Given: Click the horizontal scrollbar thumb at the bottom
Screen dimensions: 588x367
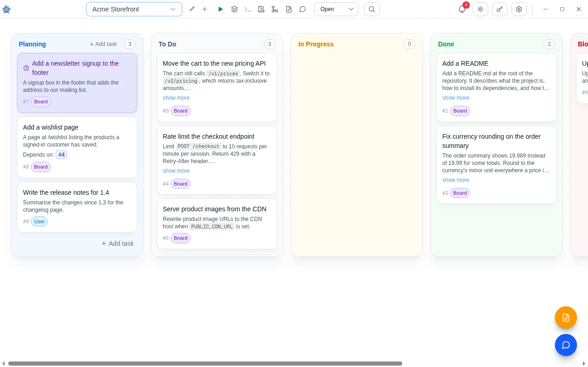Looking at the screenshot, I should 205,363.
